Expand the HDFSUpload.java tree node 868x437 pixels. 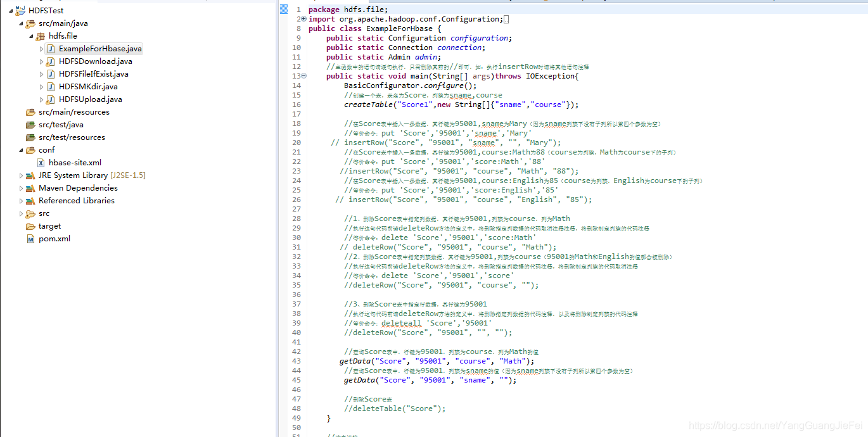click(x=41, y=99)
